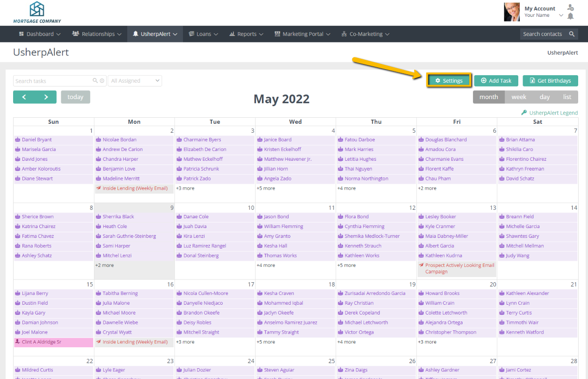The height and width of the screenshot is (379, 588).
Task: Clear the task search with the x icon
Action: (x=102, y=81)
